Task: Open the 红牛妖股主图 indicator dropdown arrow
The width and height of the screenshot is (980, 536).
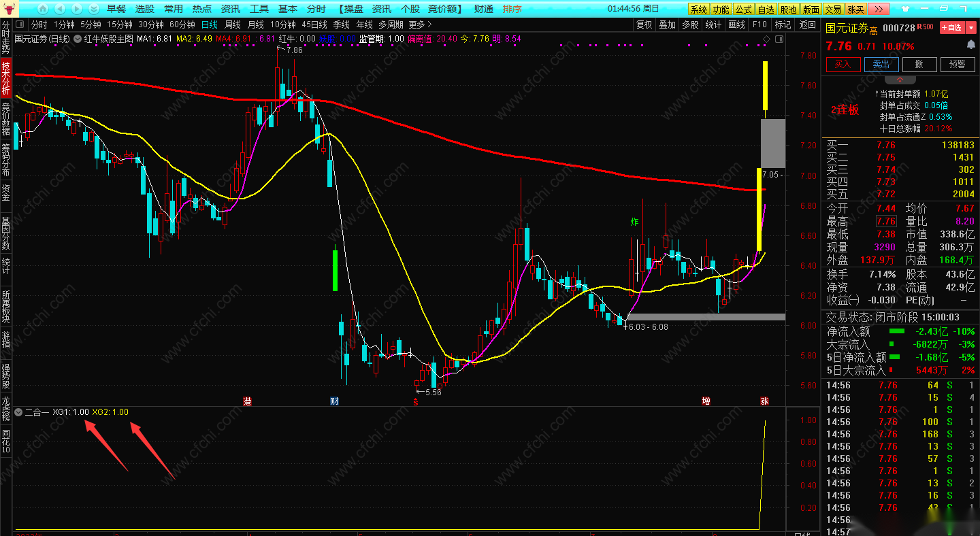Action: point(77,39)
